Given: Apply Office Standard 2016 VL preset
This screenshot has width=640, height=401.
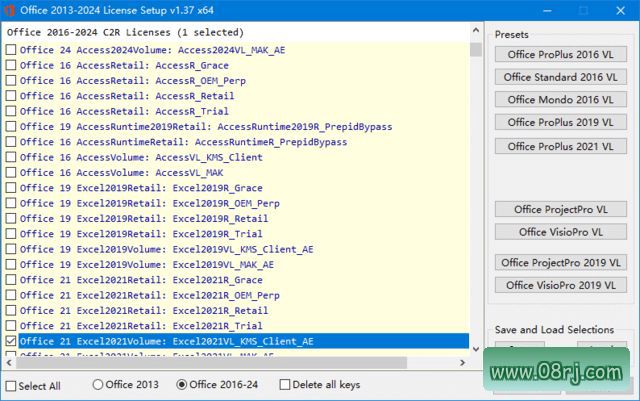Looking at the screenshot, I should [561, 77].
